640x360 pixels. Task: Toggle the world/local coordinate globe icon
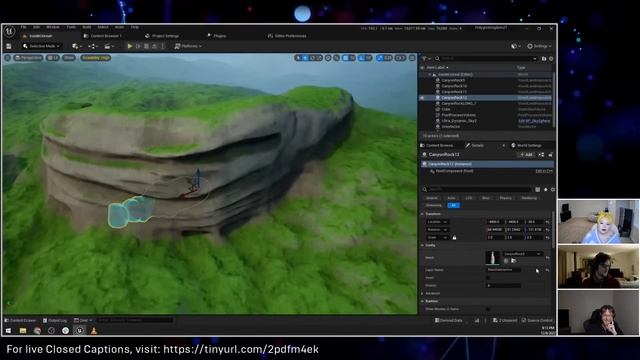328,58
